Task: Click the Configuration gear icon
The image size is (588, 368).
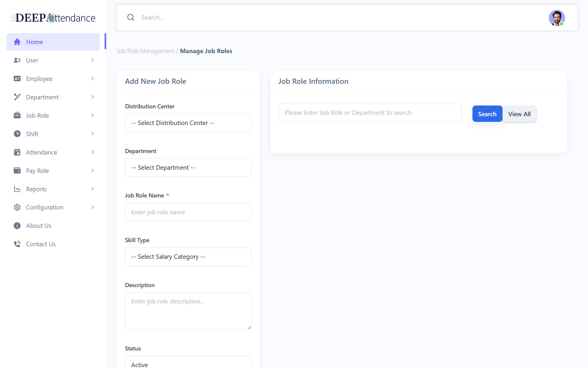Action: coord(17,207)
